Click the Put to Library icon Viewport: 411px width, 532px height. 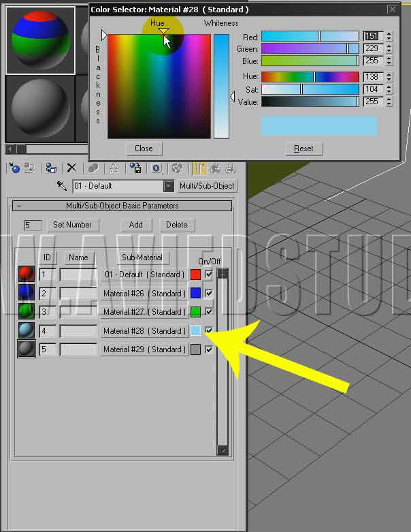pyautogui.click(x=135, y=168)
